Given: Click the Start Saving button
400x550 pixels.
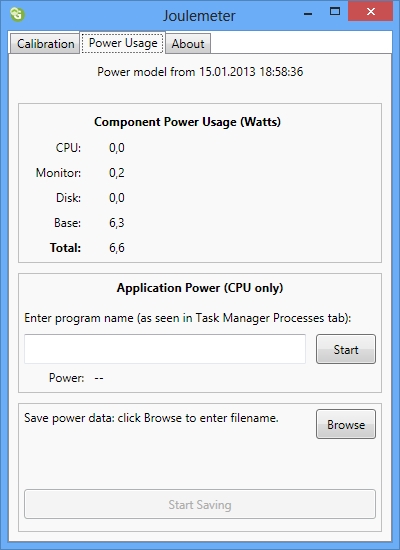Looking at the screenshot, I should coord(200,504).
